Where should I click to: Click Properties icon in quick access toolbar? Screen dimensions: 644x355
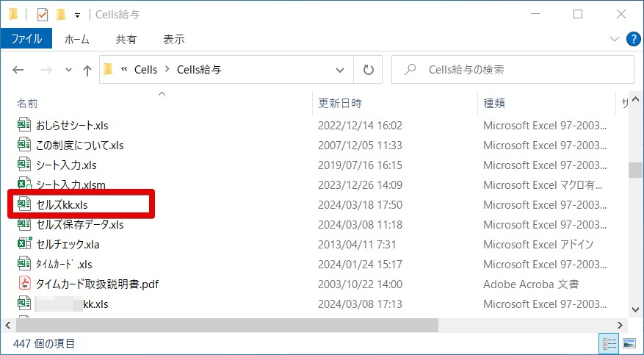(x=43, y=15)
